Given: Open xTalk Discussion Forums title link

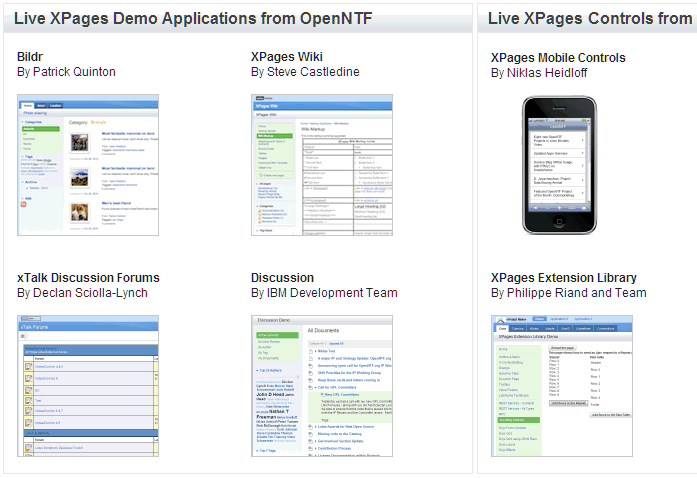Looking at the screenshot, I should pyautogui.click(x=88, y=278).
